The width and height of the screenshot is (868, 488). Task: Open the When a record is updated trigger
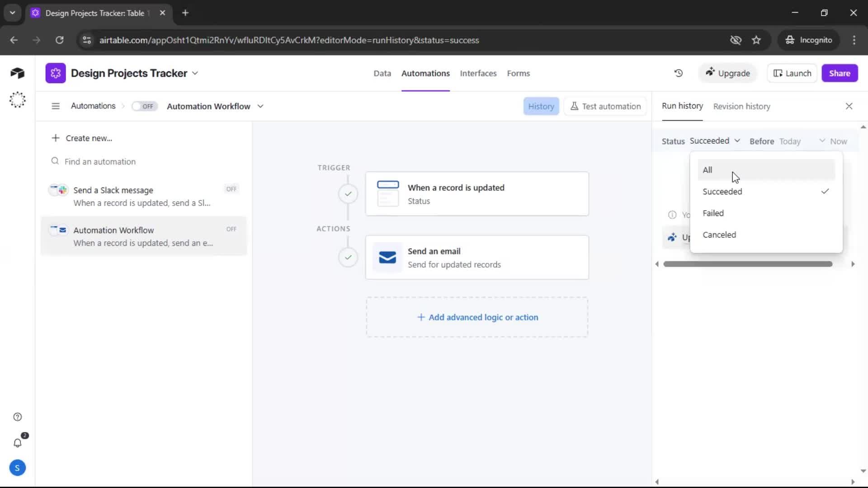pos(477,194)
